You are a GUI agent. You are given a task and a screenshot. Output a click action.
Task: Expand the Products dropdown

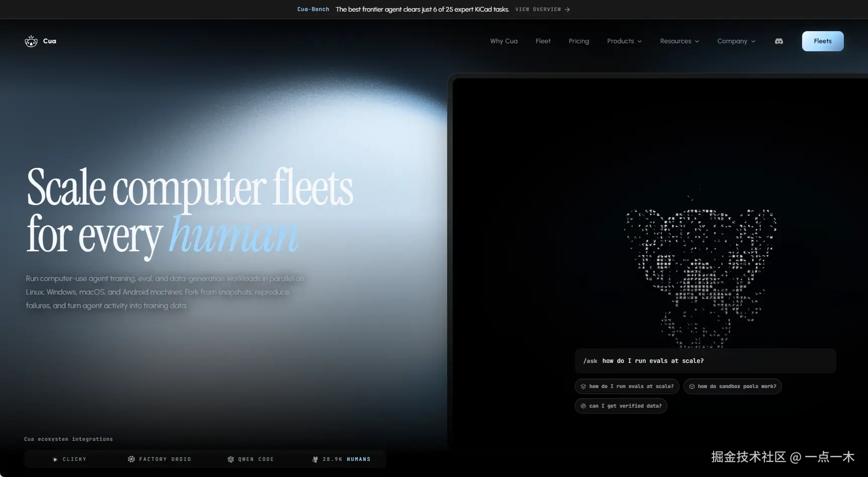tap(624, 41)
